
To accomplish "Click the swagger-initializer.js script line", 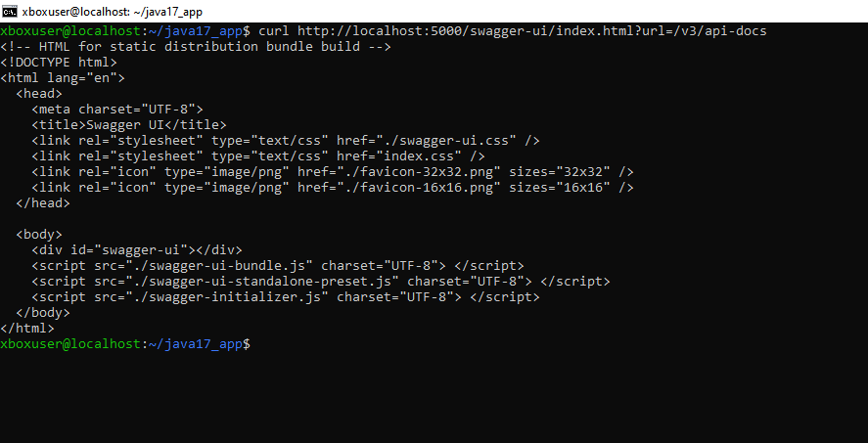I will 286,297.
